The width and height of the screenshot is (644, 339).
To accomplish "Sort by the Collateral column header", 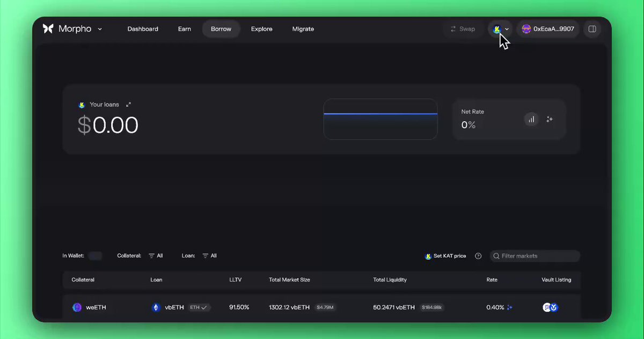I will (x=83, y=279).
